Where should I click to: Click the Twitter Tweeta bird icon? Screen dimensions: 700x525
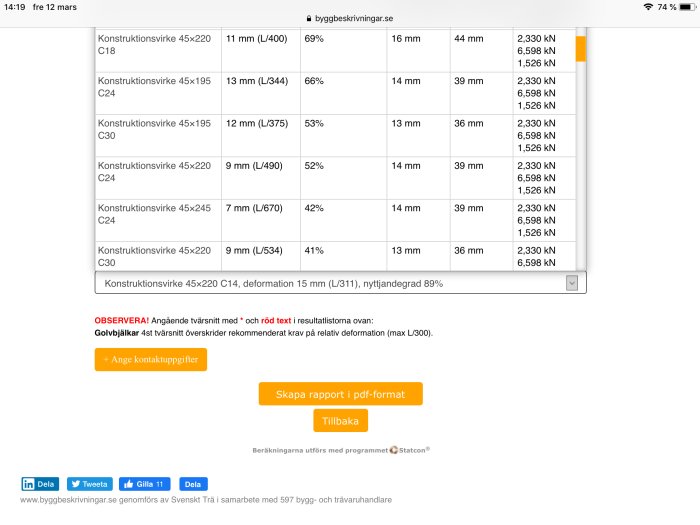pos(76,484)
